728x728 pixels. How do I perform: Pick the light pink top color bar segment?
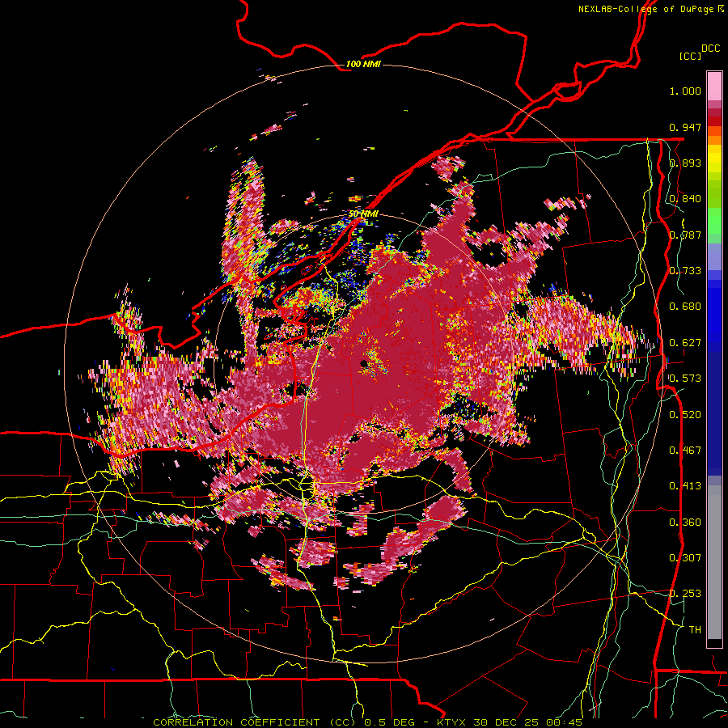coord(714,86)
